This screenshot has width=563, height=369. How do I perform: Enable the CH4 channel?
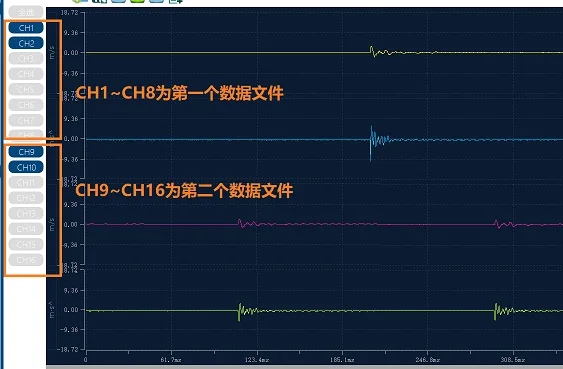pos(26,74)
